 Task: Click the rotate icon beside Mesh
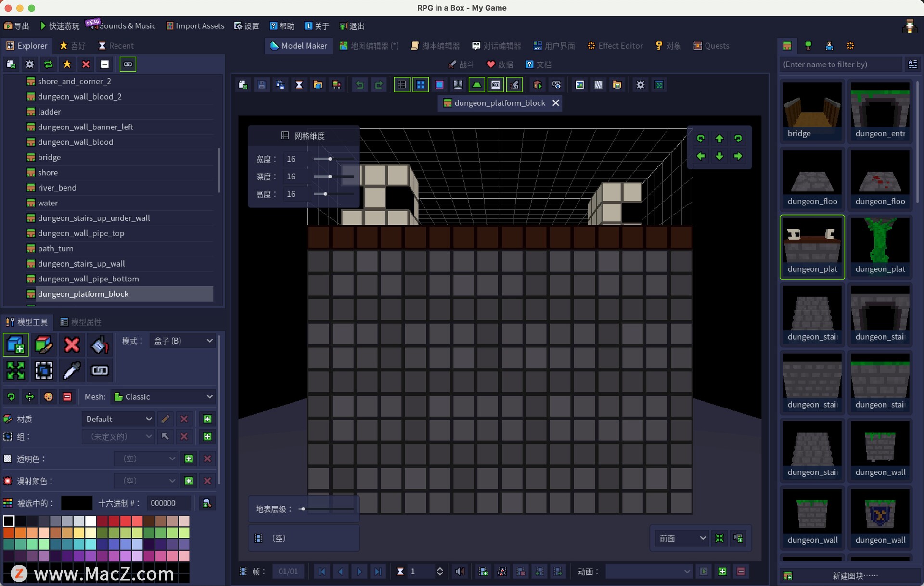[11, 396]
